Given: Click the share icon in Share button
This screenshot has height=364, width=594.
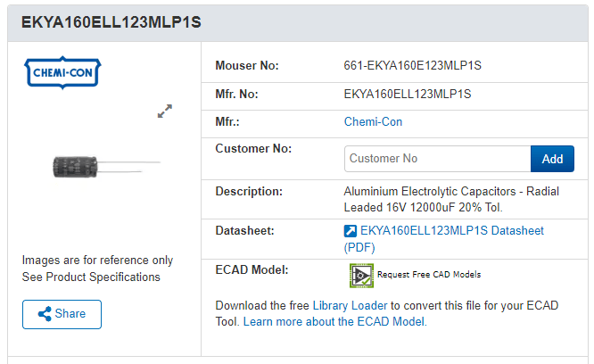Looking at the screenshot, I should 45,314.
